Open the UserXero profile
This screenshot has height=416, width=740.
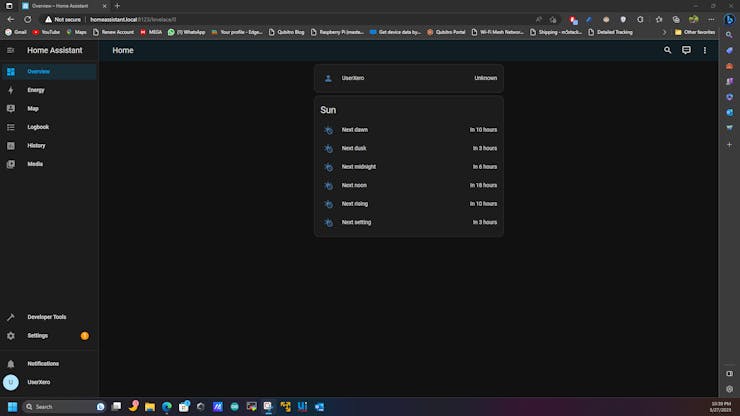pyautogui.click(x=39, y=382)
